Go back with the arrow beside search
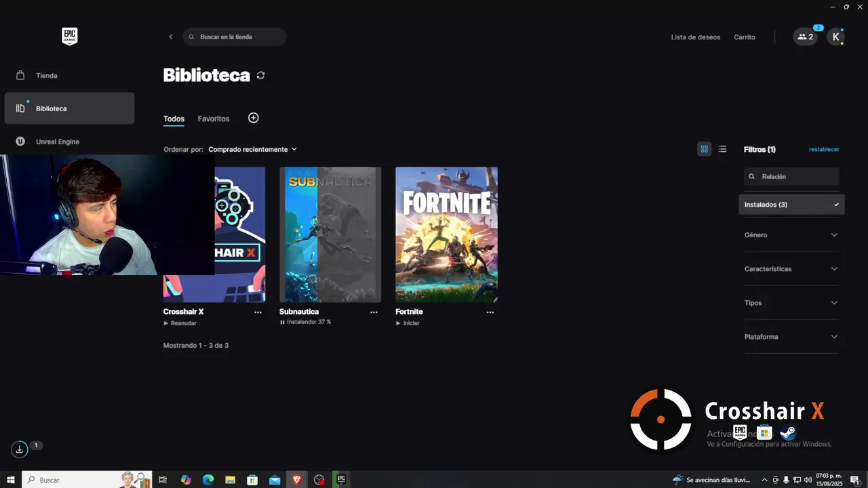Image resolution: width=868 pixels, height=488 pixels. (170, 37)
